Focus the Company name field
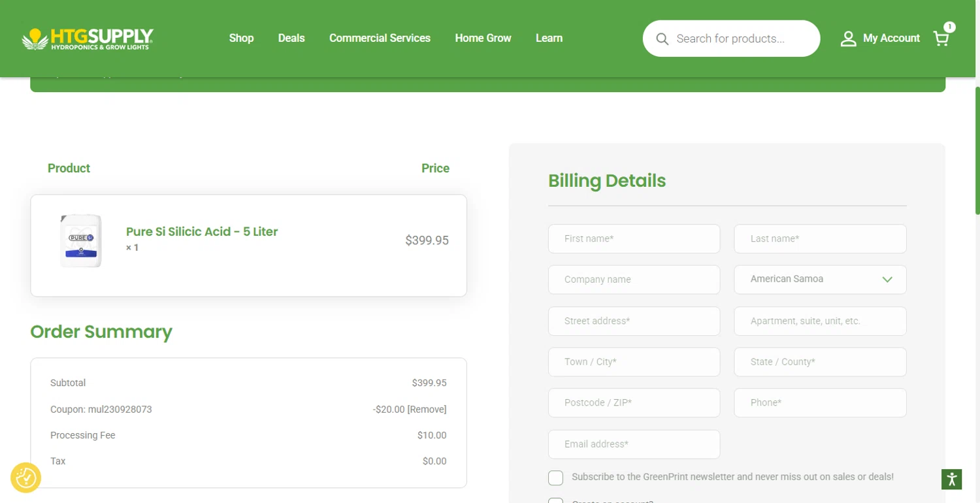 click(x=634, y=280)
